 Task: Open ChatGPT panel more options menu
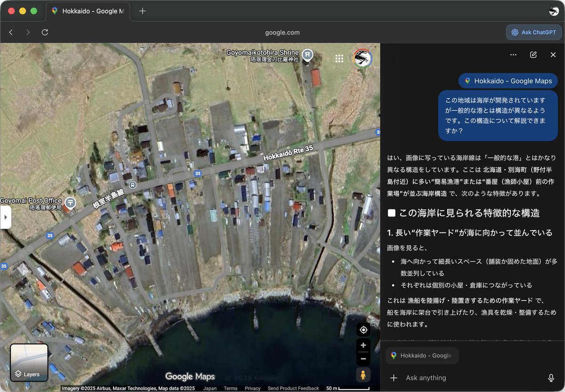point(513,55)
